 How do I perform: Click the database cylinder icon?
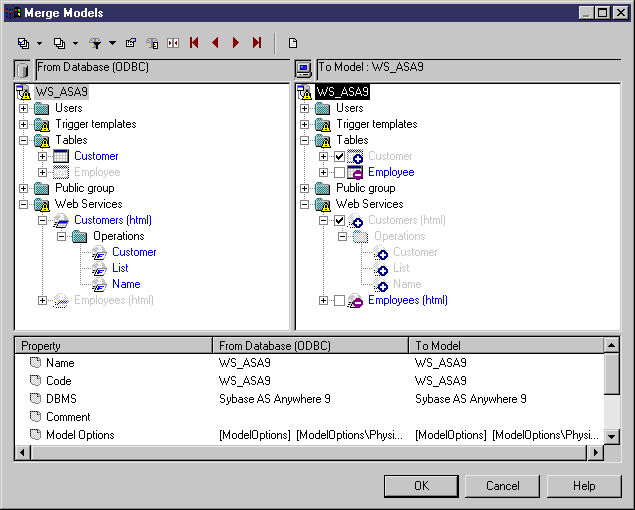[22, 69]
